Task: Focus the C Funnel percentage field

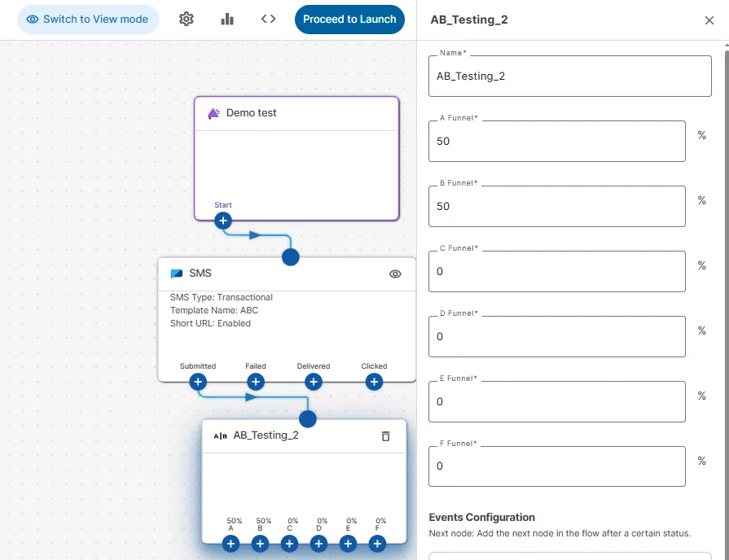Action: 556,272
